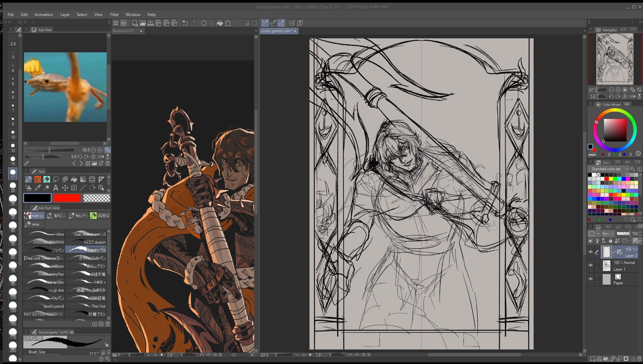Select the Eraser tool
This screenshot has height=364, width=643.
click(47, 179)
